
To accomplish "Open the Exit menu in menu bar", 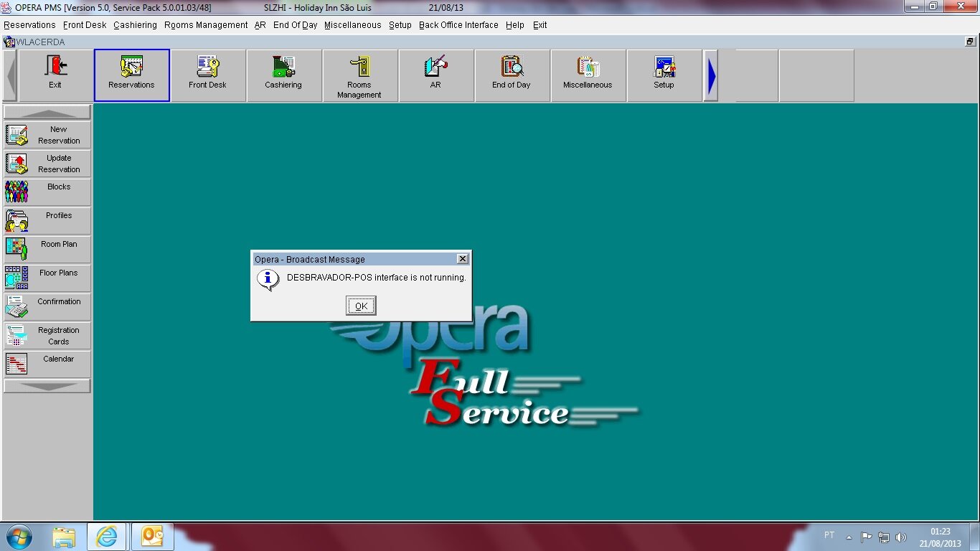I will pos(540,25).
